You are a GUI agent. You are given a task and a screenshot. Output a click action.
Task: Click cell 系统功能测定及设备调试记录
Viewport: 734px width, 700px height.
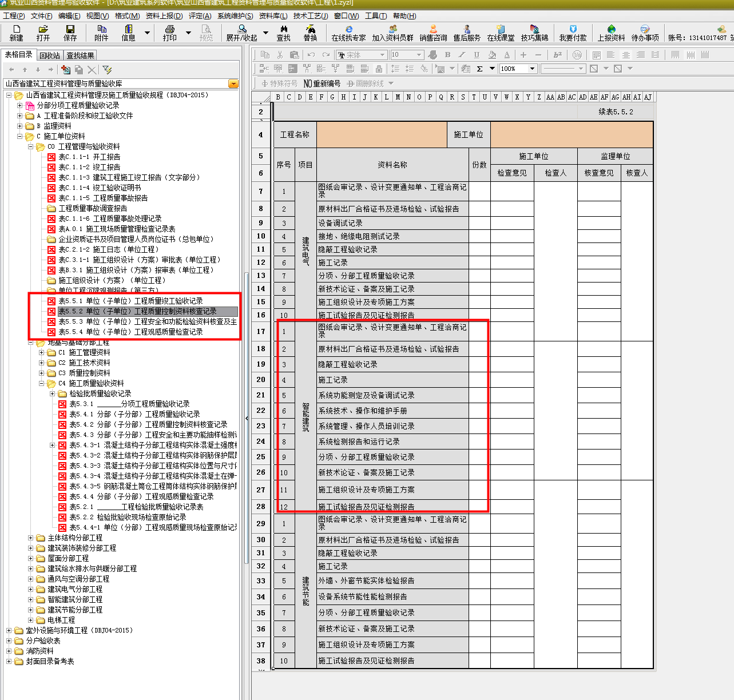[392, 395]
